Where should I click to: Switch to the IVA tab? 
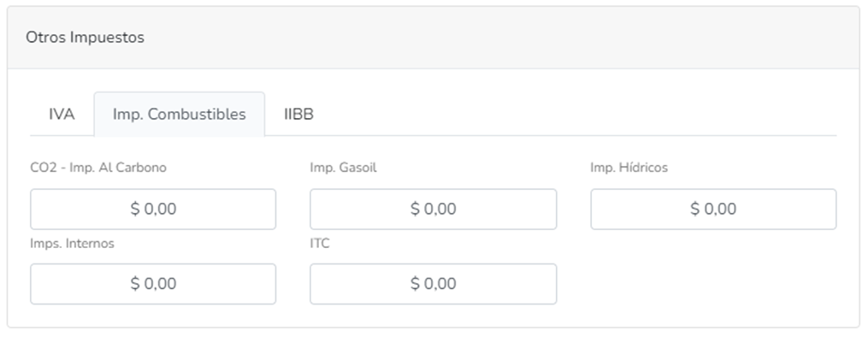pyautogui.click(x=62, y=114)
